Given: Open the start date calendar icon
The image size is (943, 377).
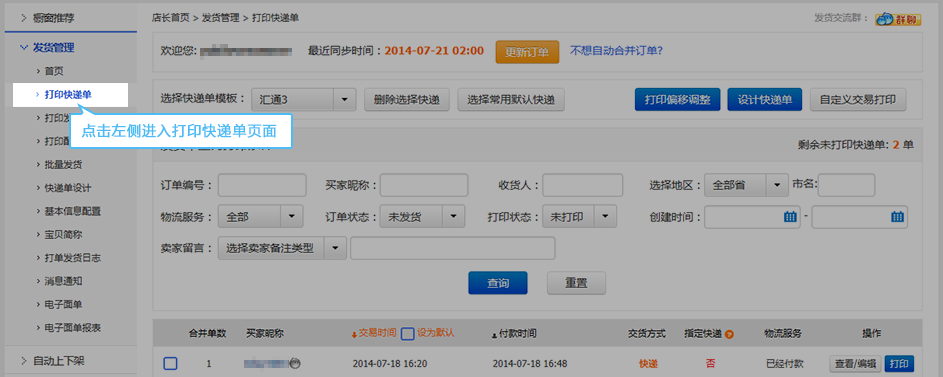Looking at the screenshot, I should click(790, 217).
